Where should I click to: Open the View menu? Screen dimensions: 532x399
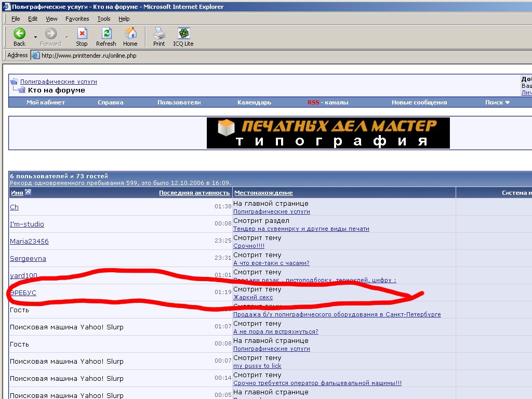point(51,19)
